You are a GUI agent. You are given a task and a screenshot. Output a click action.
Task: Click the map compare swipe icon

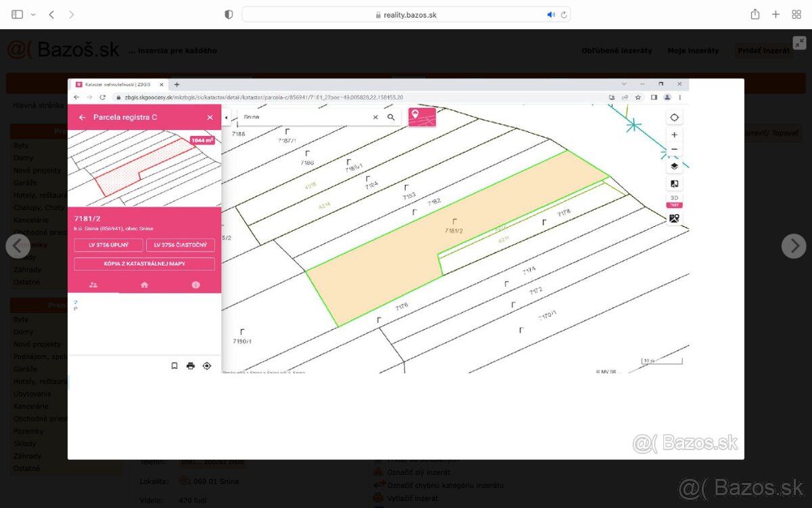coord(674,184)
